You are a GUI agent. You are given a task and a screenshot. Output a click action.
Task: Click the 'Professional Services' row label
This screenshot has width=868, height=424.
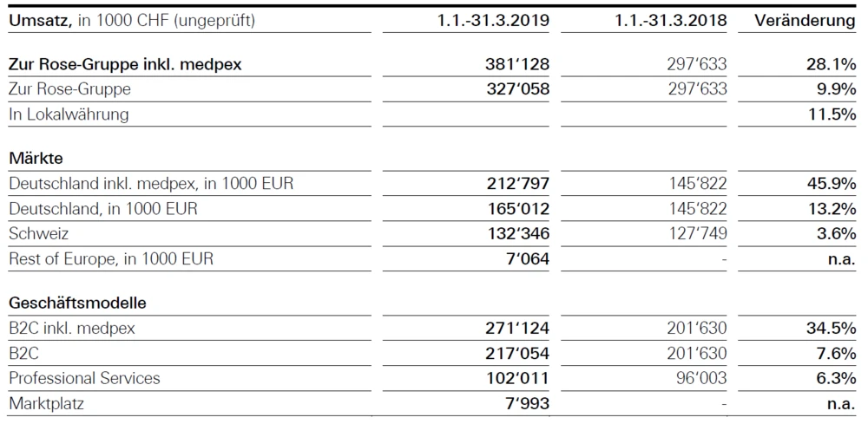coord(84,378)
